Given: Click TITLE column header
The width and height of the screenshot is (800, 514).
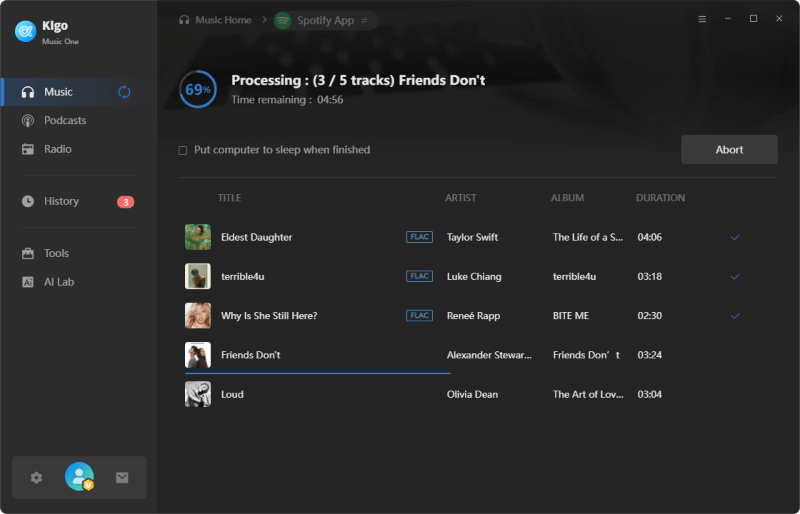Looking at the screenshot, I should (x=230, y=198).
